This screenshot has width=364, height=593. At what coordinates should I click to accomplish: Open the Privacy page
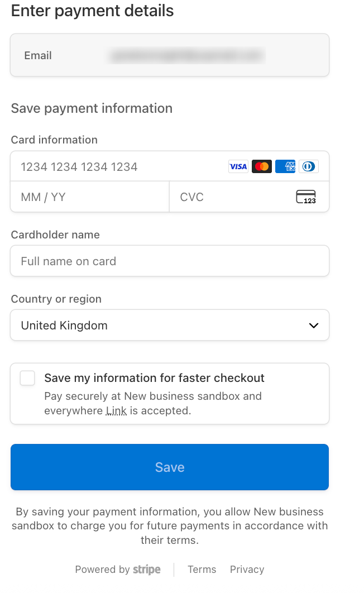pos(247,570)
